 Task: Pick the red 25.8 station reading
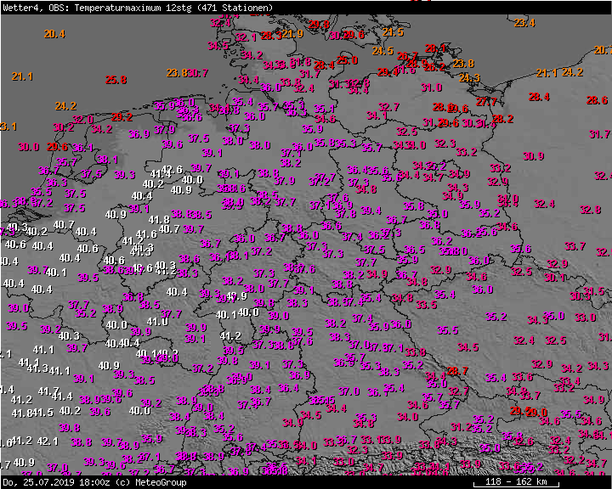[116, 80]
